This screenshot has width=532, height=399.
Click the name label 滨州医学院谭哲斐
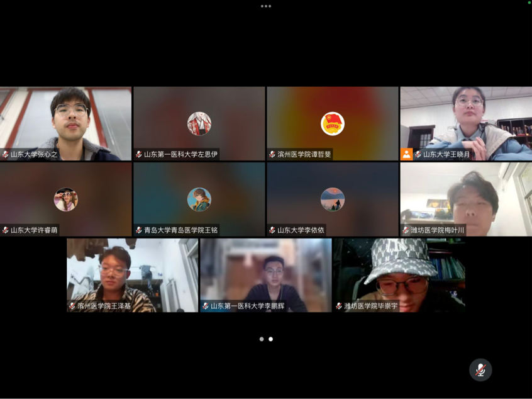click(x=304, y=154)
